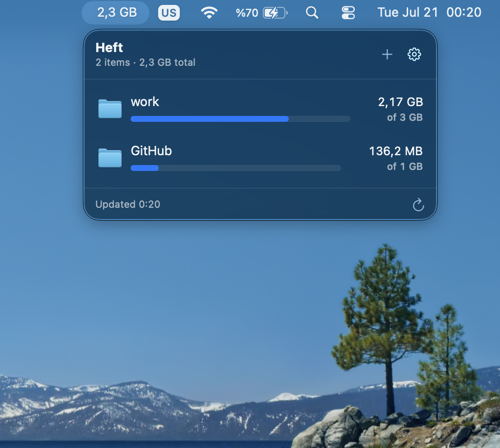Image resolution: width=500 pixels, height=448 pixels.
Task: Click the work folder usage bar
Action: pos(240,119)
